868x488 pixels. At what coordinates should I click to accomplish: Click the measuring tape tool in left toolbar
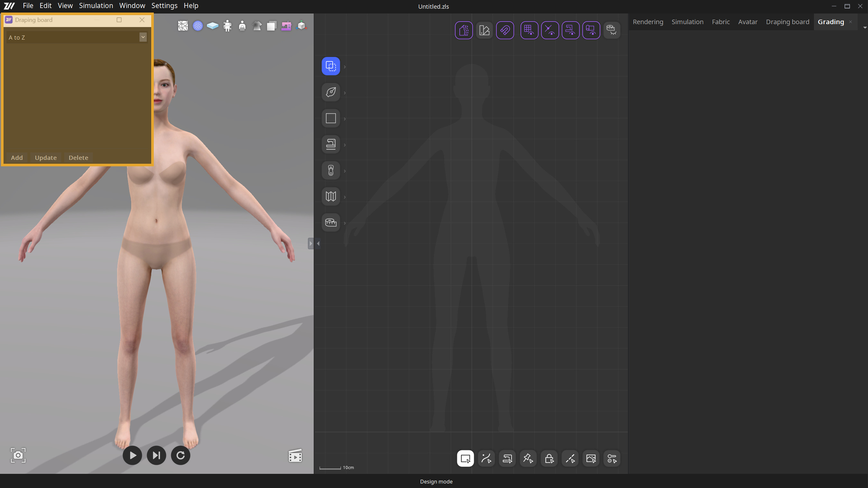click(330, 222)
